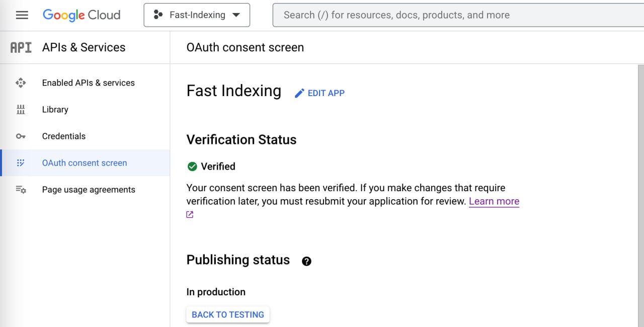Click the API icon beside APIs & Services
The width and height of the screenshot is (644, 327).
tap(21, 47)
